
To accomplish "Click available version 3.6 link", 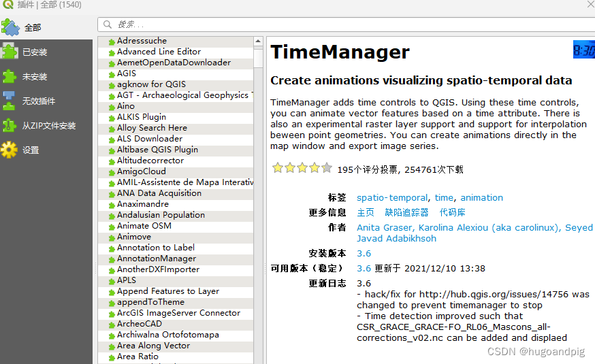I will (364, 269).
